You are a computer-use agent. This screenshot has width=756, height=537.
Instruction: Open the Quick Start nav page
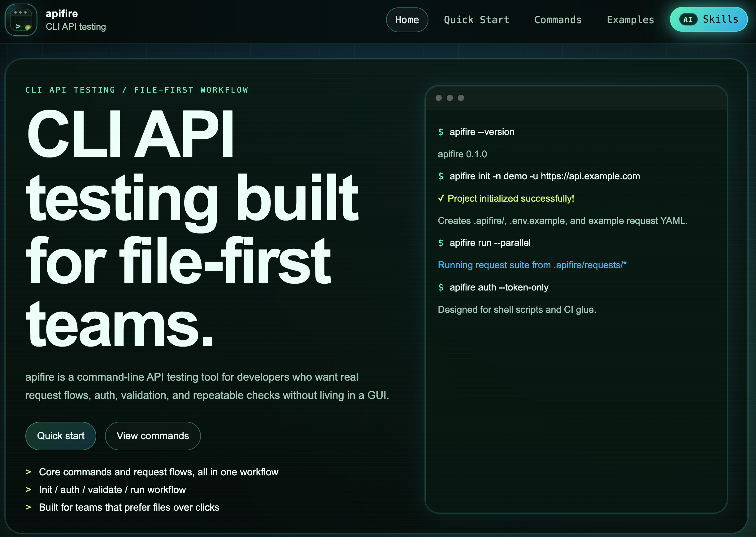[x=476, y=20]
